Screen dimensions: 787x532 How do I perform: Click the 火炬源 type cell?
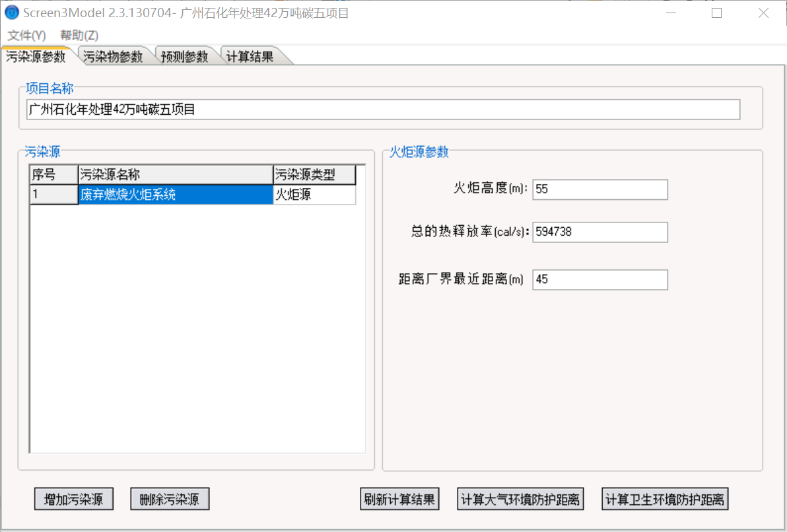pos(314,194)
